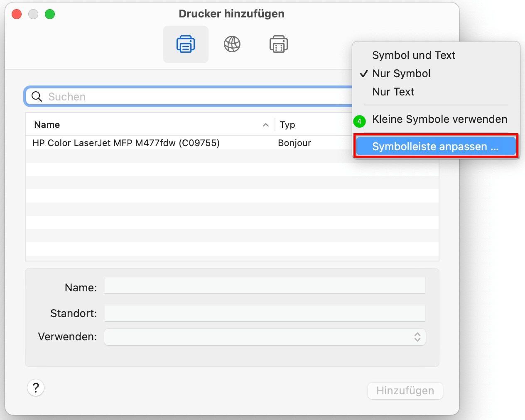Click the magnifying glass search icon
The image size is (525, 420).
click(x=37, y=97)
